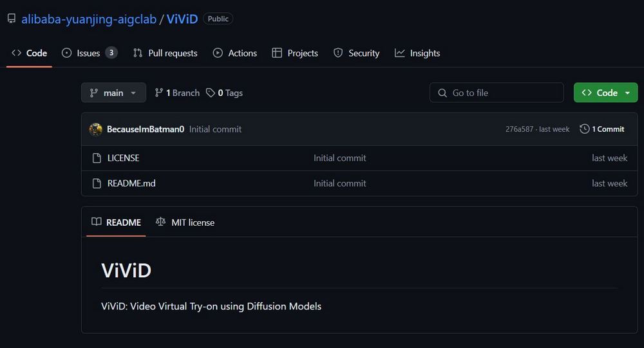This screenshot has width=644, height=348.
Task: Open the BecauseImBatman0 avatar image
Action: pyautogui.click(x=96, y=129)
